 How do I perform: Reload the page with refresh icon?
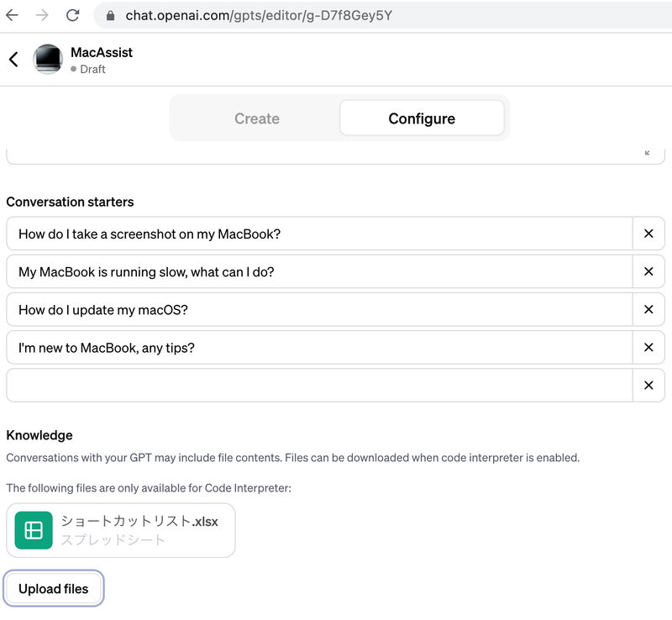pyautogui.click(x=73, y=15)
